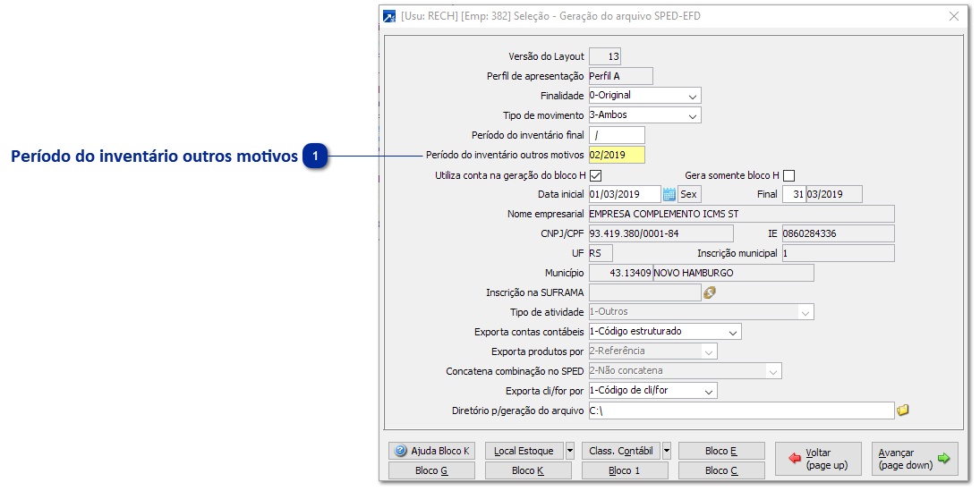The image size is (980, 491).
Task: Click the Local Estoque button
Action: [524, 451]
